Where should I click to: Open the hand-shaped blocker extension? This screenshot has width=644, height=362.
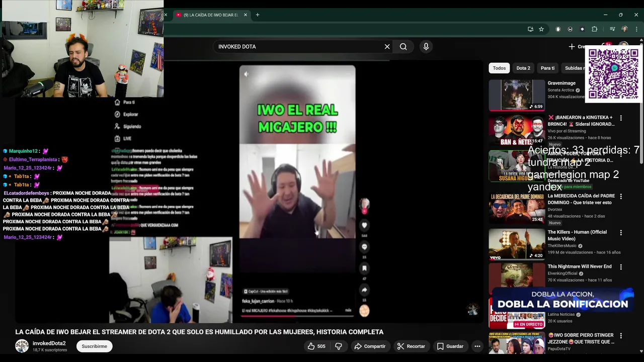coord(557,29)
